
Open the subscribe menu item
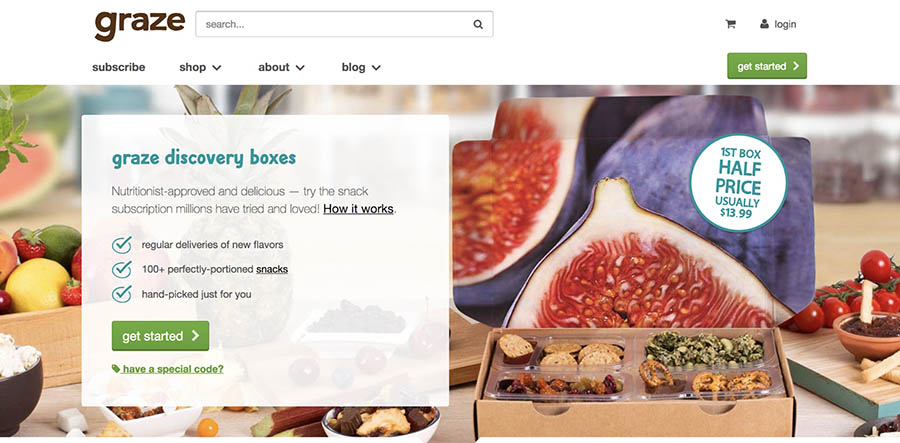click(x=119, y=67)
